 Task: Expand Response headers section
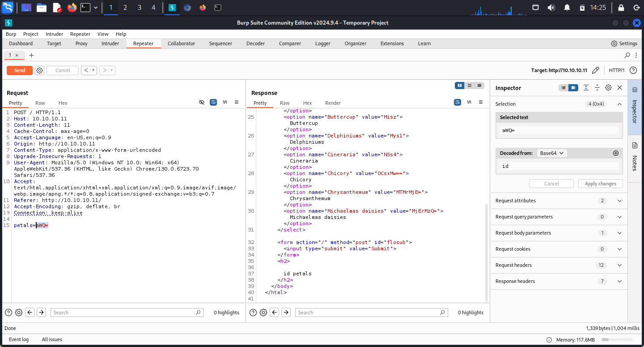pos(619,281)
